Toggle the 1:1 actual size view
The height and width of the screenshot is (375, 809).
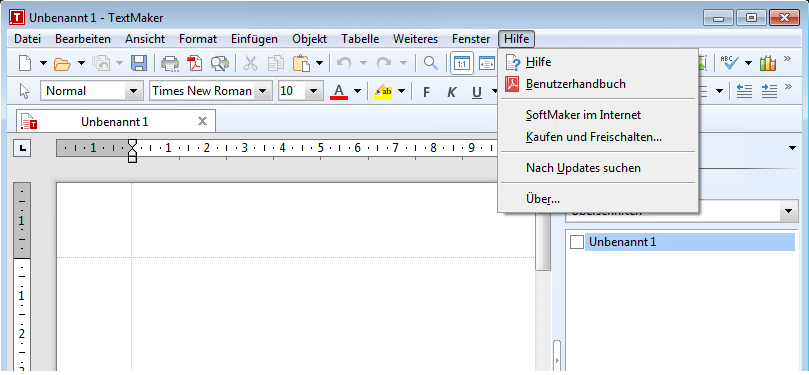(x=462, y=63)
